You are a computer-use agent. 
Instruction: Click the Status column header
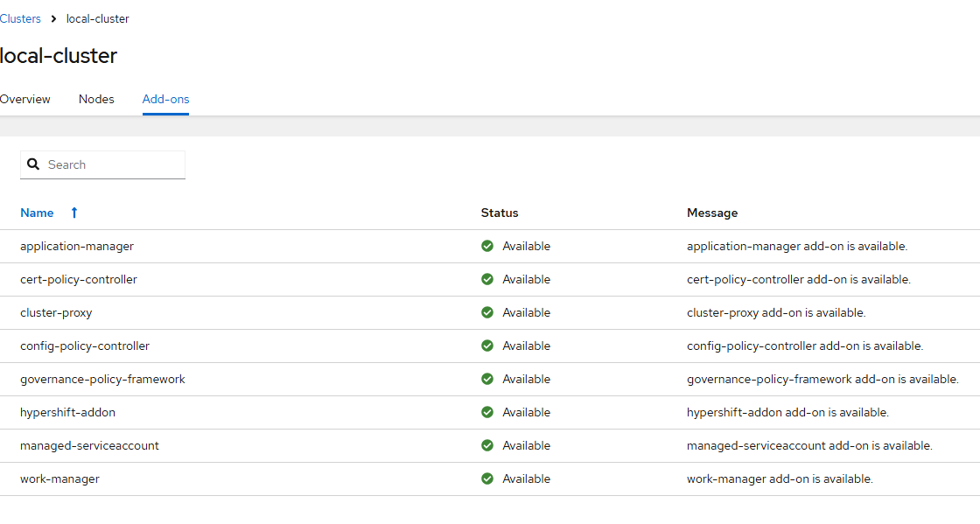[500, 213]
